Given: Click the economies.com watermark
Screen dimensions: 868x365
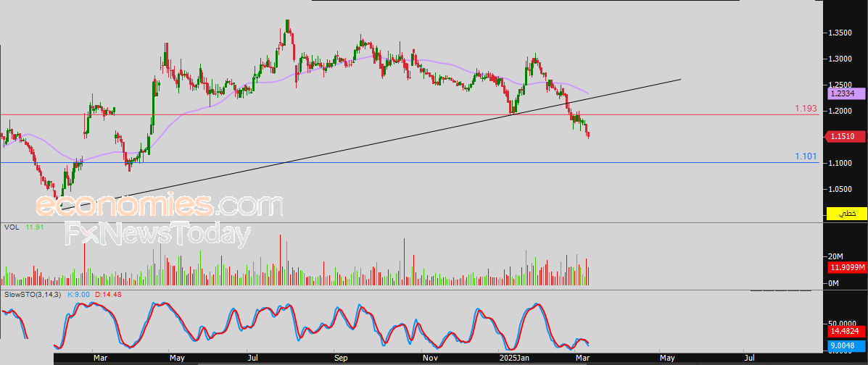Looking at the screenshot, I should click(x=160, y=206).
